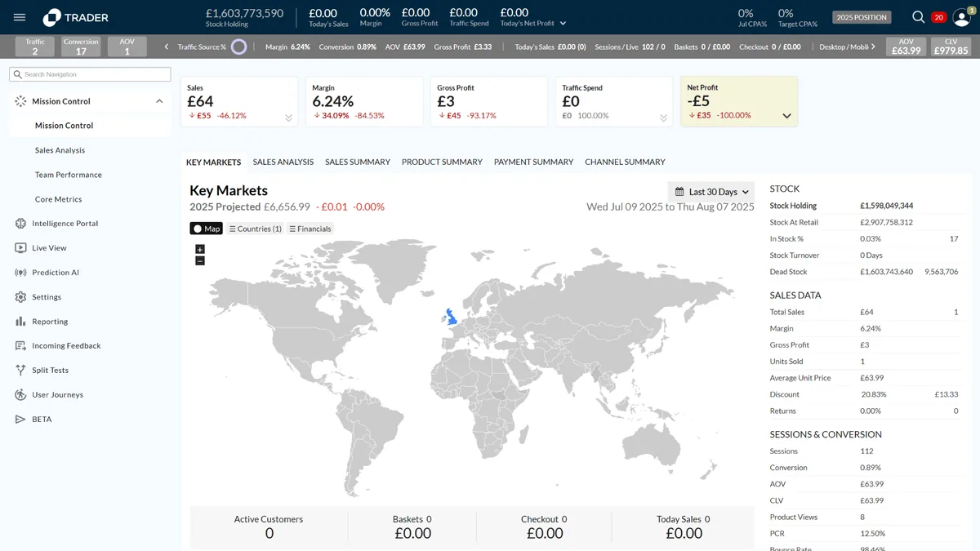Click the Checkout £0.00 tile
980x551 pixels.
point(544,527)
